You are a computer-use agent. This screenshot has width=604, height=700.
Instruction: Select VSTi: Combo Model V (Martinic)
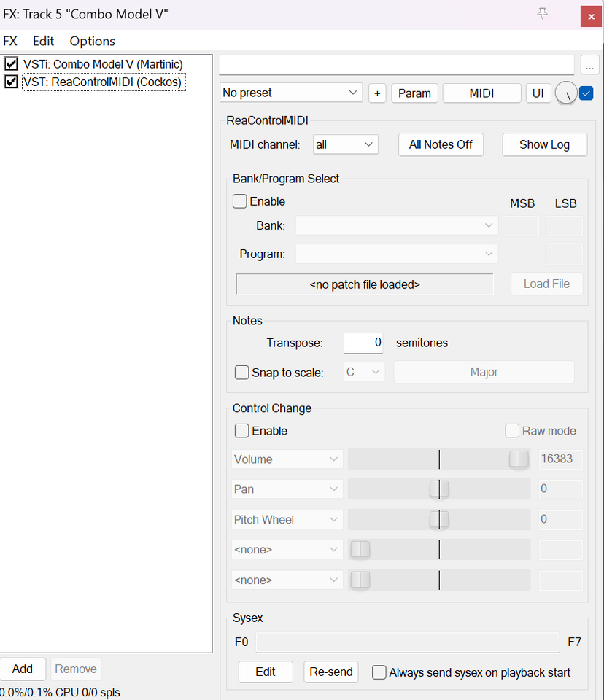103,64
